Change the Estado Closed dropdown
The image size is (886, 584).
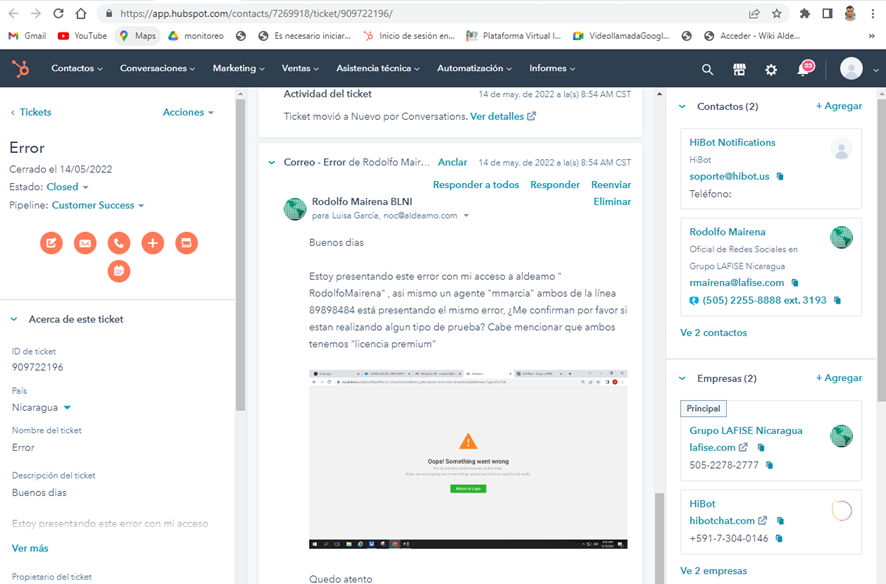[67, 187]
